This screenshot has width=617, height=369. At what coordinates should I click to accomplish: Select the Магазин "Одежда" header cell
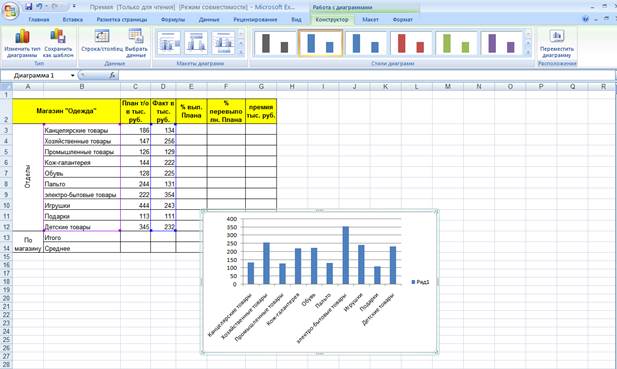[67, 111]
